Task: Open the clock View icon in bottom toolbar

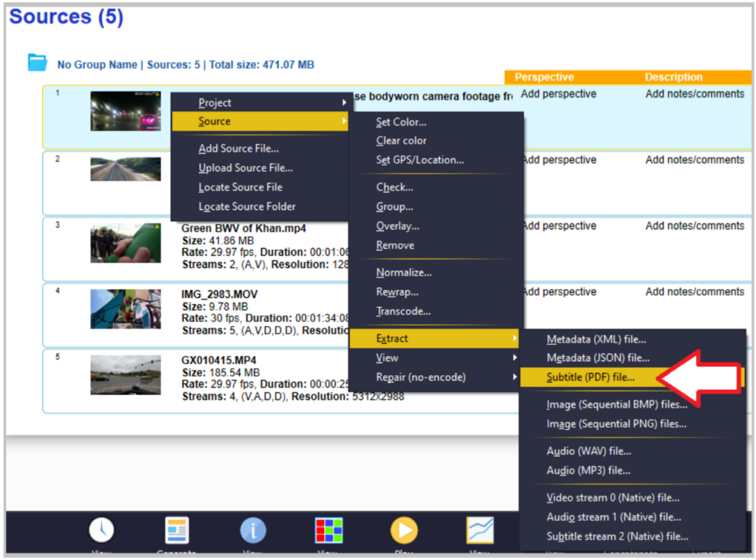Action: pyautogui.click(x=102, y=530)
